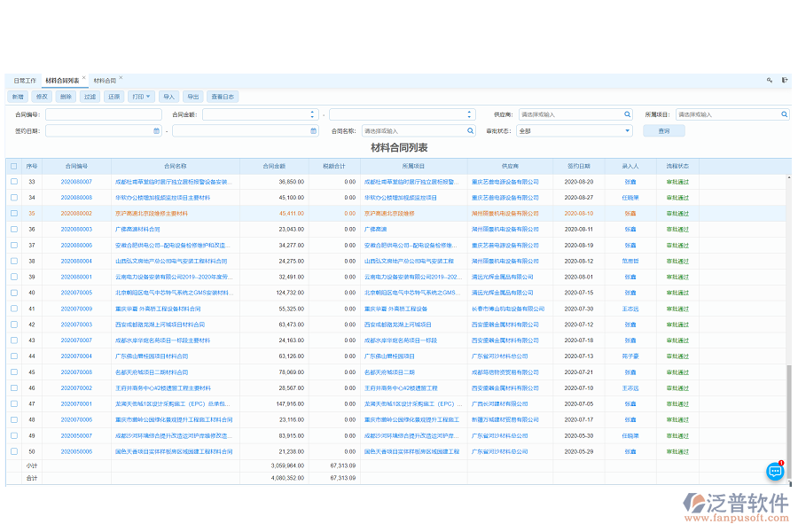This screenshot has width=798, height=532.
Task: Open the chat support bubble icon
Action: point(775,473)
